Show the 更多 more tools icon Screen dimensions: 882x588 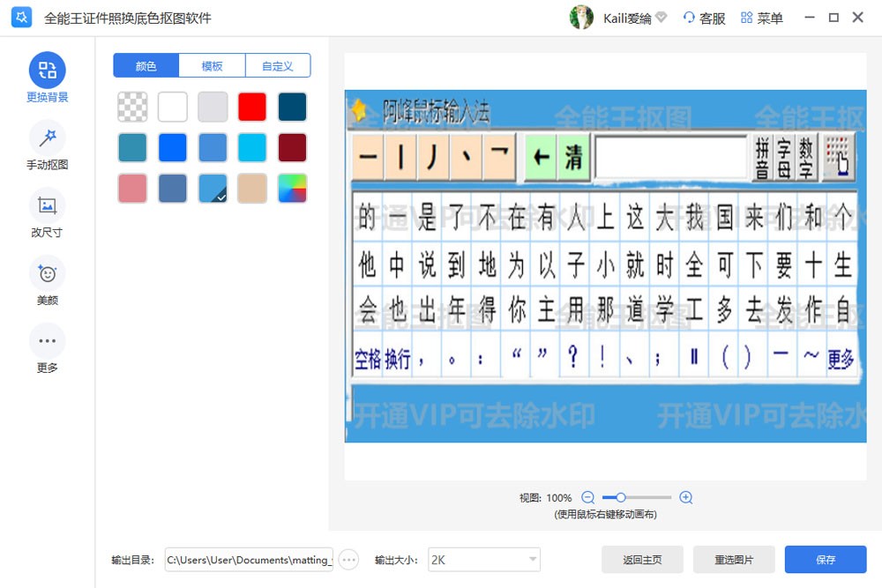point(47,341)
